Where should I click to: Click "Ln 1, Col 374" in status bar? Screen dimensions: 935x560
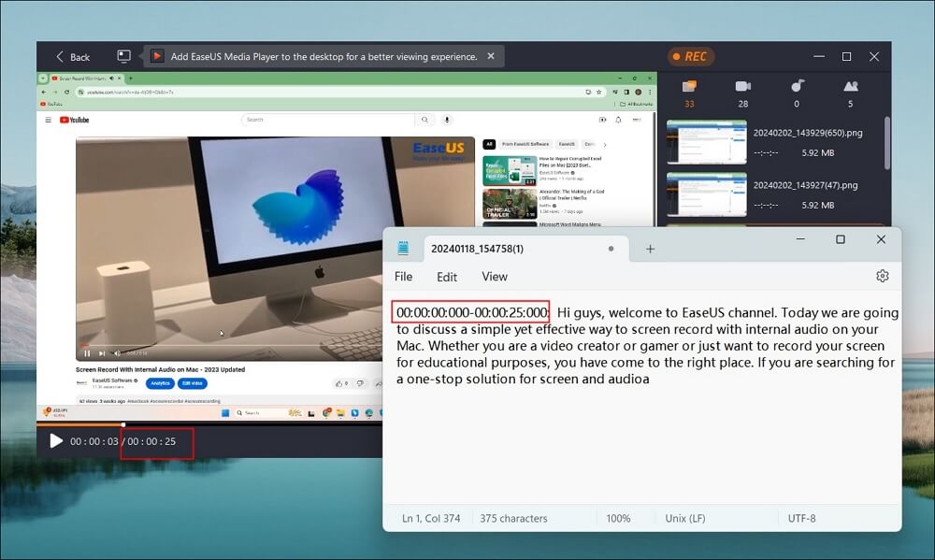pyautogui.click(x=431, y=519)
